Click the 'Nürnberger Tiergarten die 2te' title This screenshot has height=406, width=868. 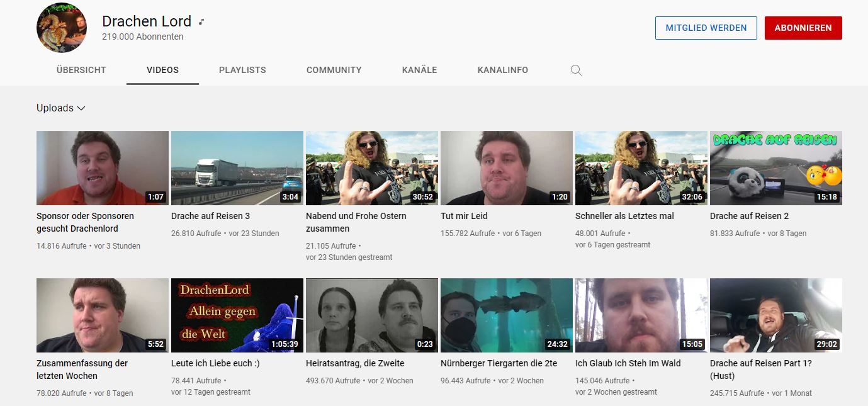[x=499, y=363]
